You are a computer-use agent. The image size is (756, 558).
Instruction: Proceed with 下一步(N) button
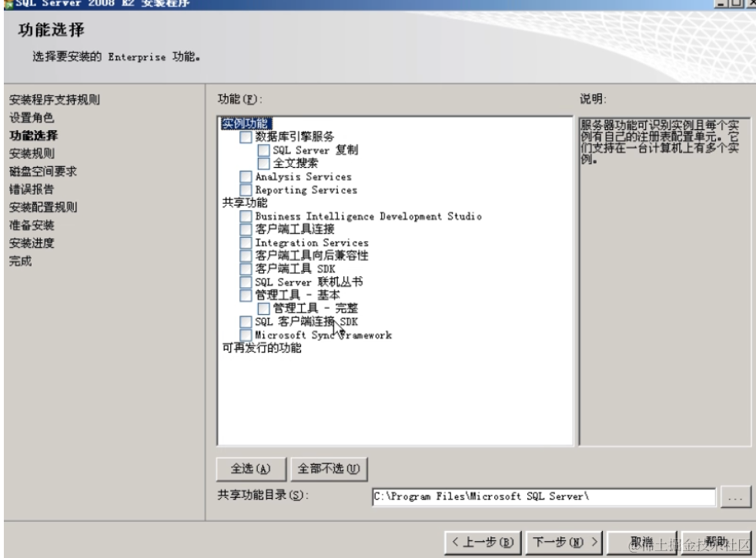564,543
